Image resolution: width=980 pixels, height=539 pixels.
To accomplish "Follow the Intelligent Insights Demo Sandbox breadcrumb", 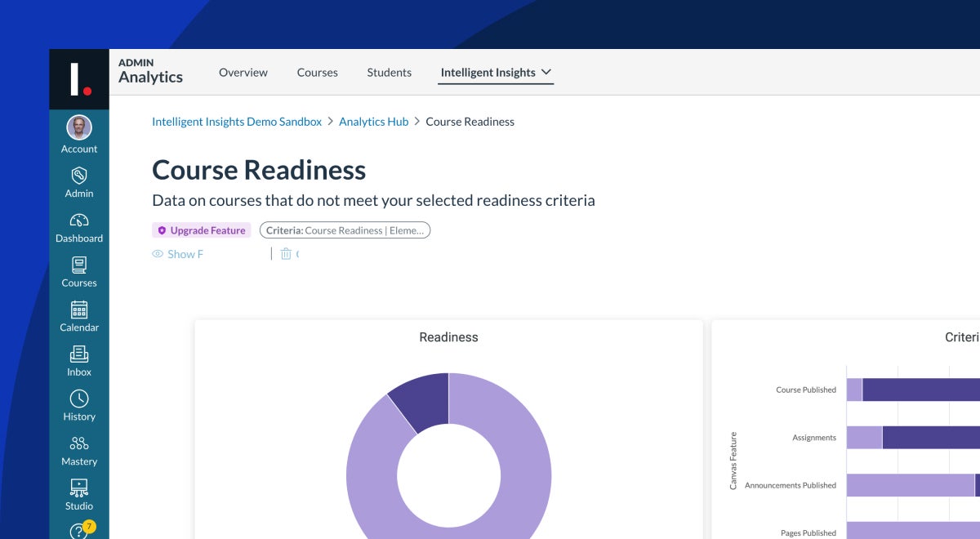I will point(237,122).
